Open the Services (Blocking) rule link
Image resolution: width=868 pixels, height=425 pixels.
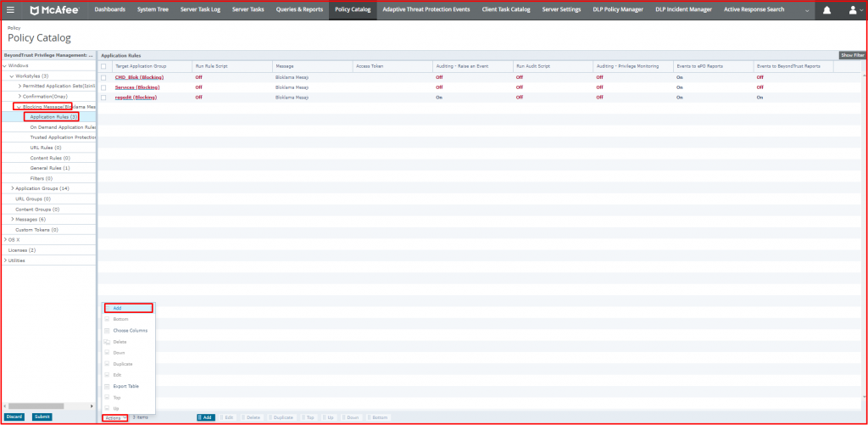pos(136,87)
